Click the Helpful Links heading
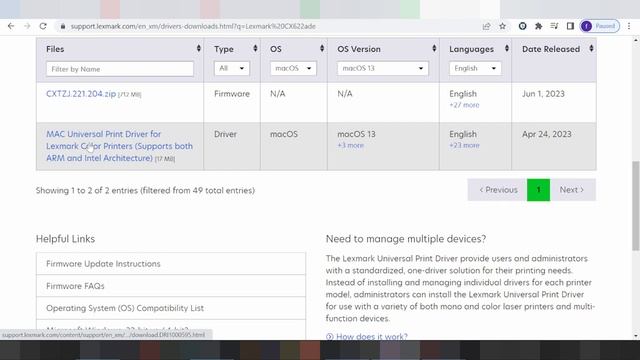 (x=65, y=239)
